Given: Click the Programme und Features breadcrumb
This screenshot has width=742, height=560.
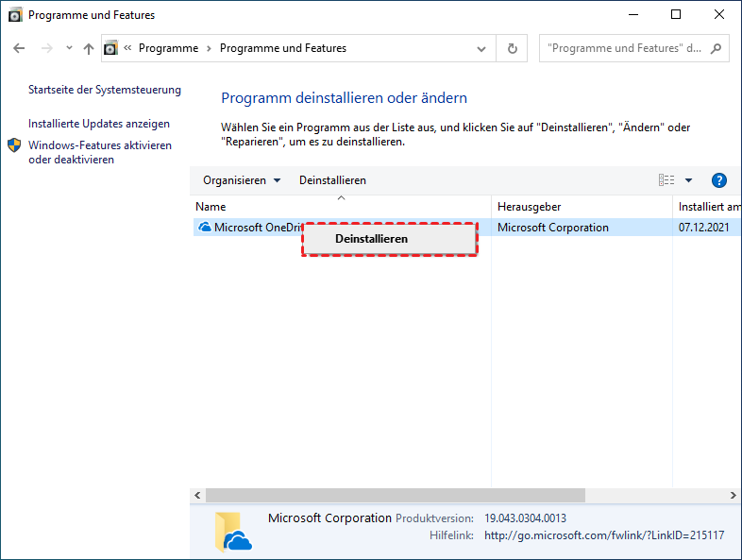Looking at the screenshot, I should tap(283, 48).
